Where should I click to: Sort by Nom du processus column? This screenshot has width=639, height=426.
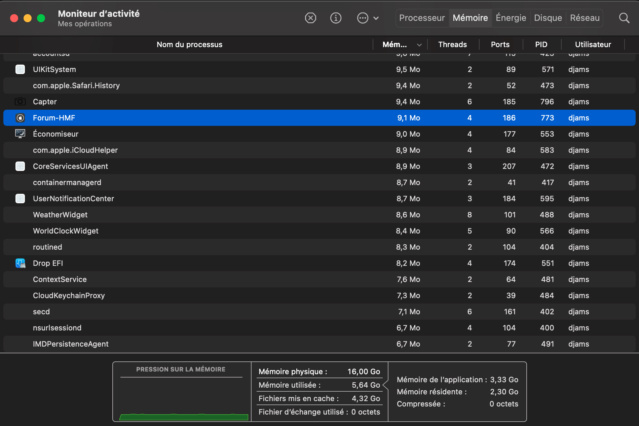point(189,44)
